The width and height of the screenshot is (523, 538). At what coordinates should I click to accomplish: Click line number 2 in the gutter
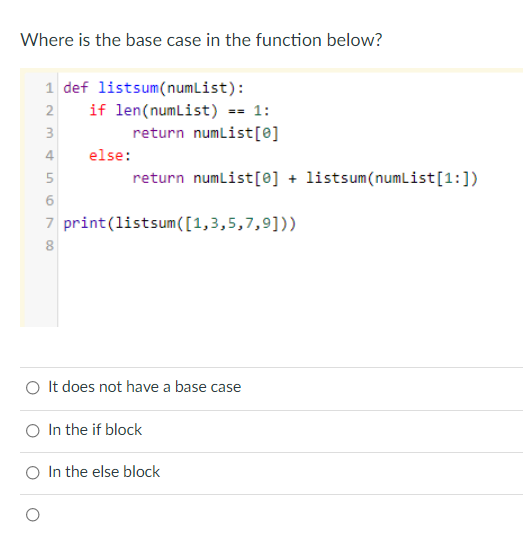click(50, 110)
